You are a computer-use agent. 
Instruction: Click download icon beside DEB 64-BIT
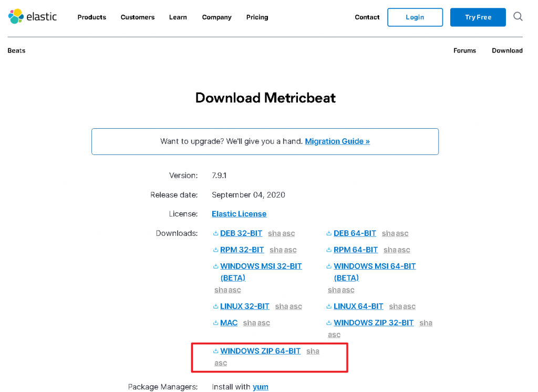pos(329,233)
